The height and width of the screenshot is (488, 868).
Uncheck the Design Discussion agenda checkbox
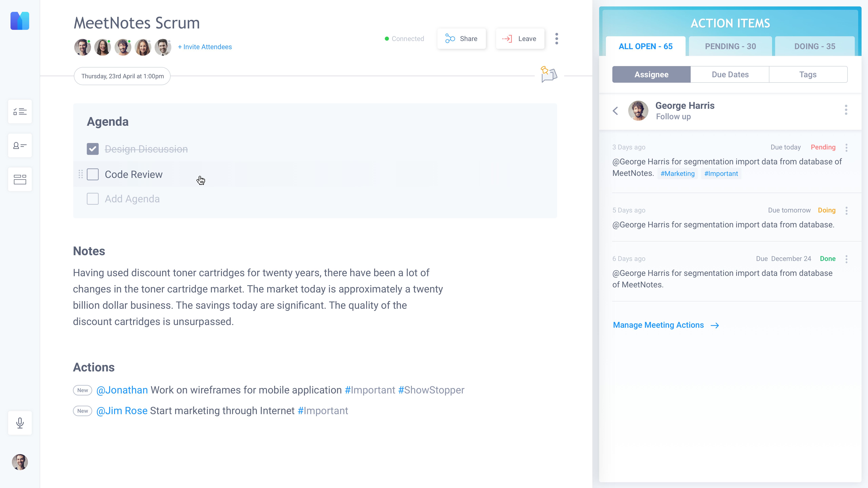point(93,149)
